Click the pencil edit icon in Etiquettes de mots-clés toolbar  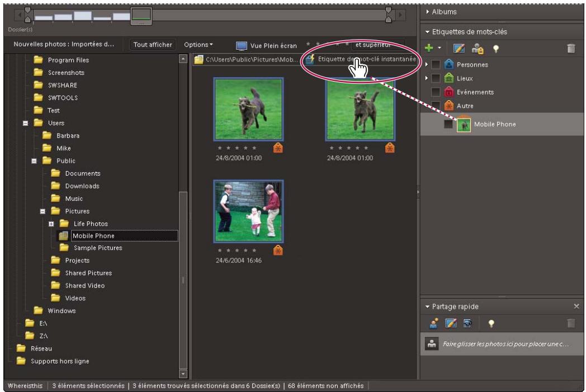click(459, 48)
